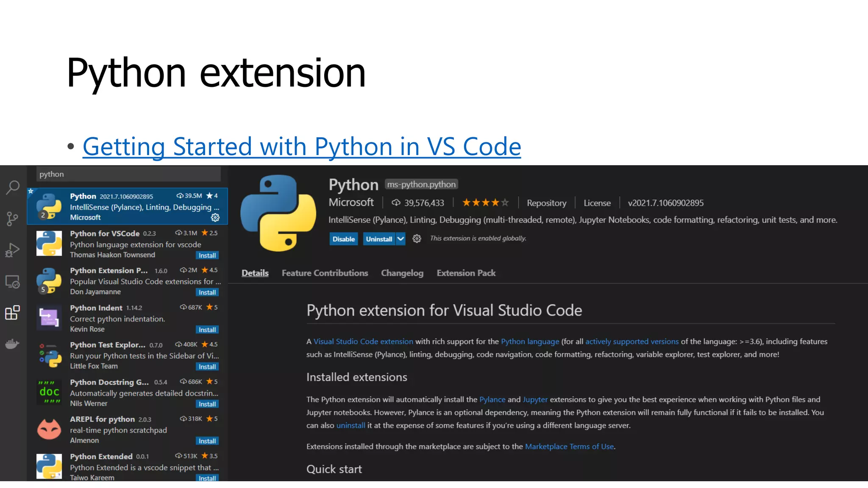Open the License link
868x488 pixels.
point(597,203)
